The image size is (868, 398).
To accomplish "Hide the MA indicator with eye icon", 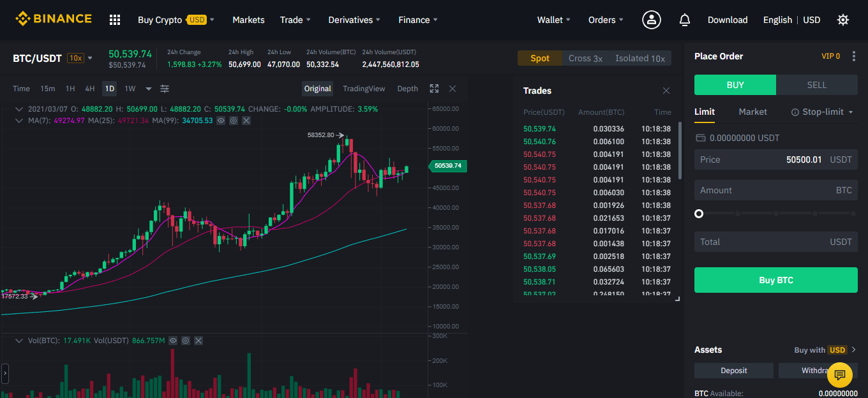I will (x=221, y=121).
